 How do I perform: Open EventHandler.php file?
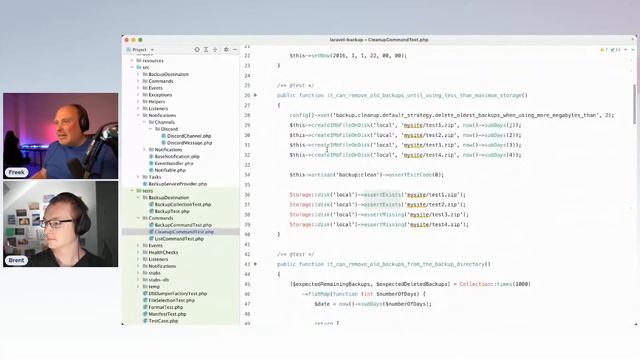(173, 163)
